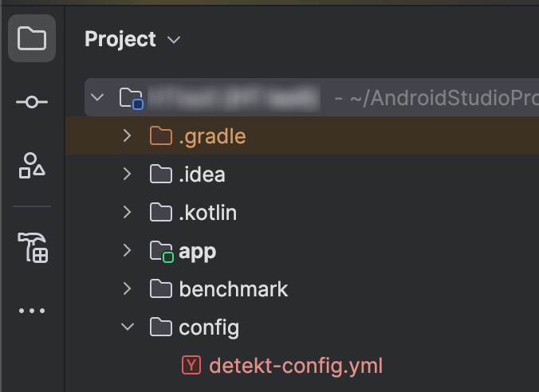Open the Build Variants tool window

pos(33,247)
